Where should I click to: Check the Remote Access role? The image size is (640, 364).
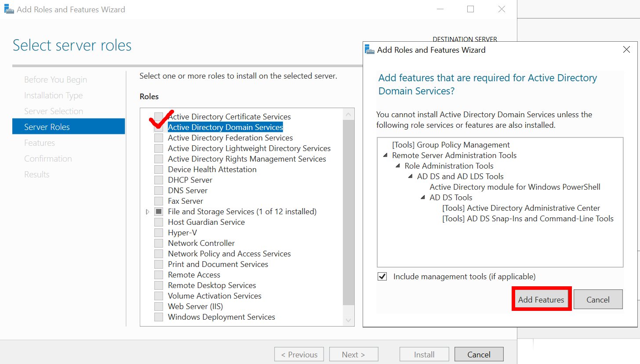click(x=159, y=275)
